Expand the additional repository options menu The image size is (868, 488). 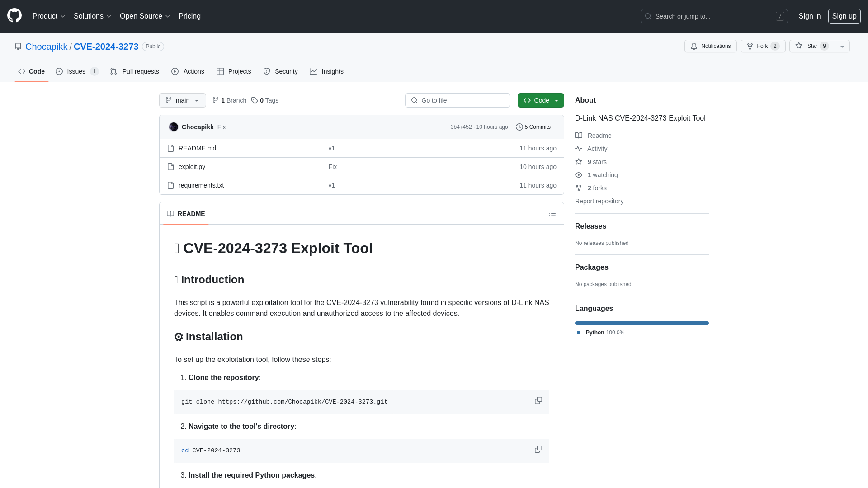point(842,46)
